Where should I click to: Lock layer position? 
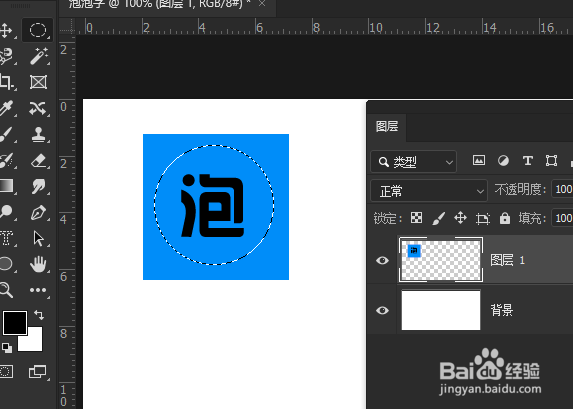460,218
